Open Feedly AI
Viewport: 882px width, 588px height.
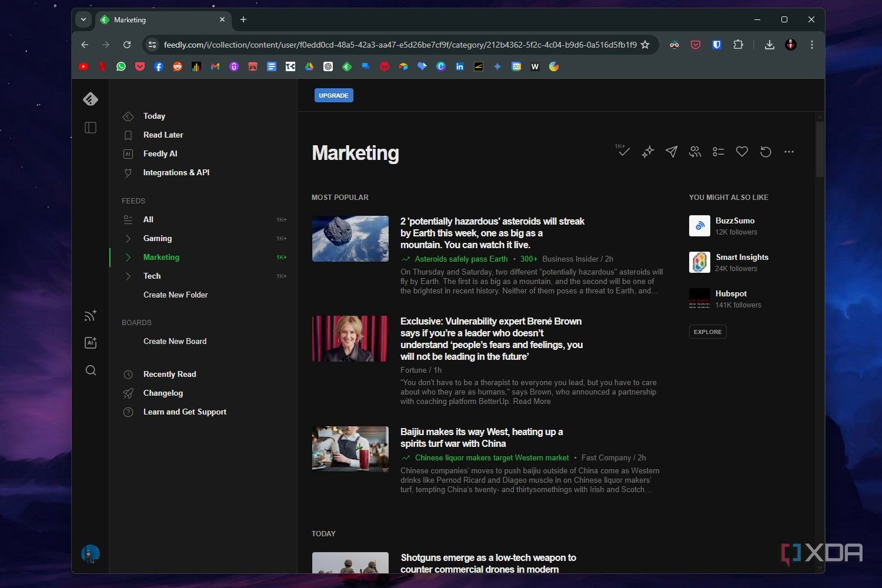tap(160, 153)
